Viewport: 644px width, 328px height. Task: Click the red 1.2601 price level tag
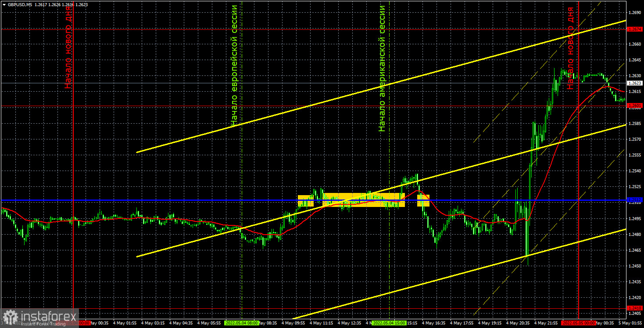click(x=635, y=106)
